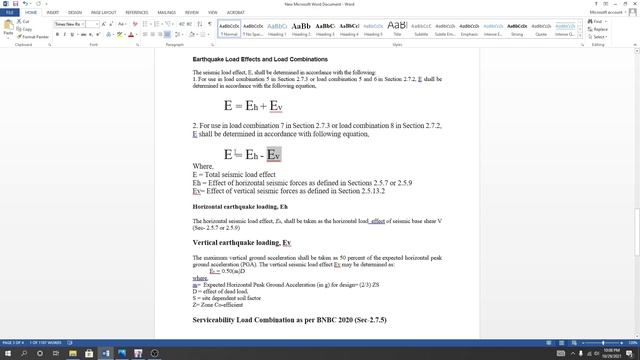
Task: Click the Save icon in the quick access toolbar
Action: tap(16, 4)
